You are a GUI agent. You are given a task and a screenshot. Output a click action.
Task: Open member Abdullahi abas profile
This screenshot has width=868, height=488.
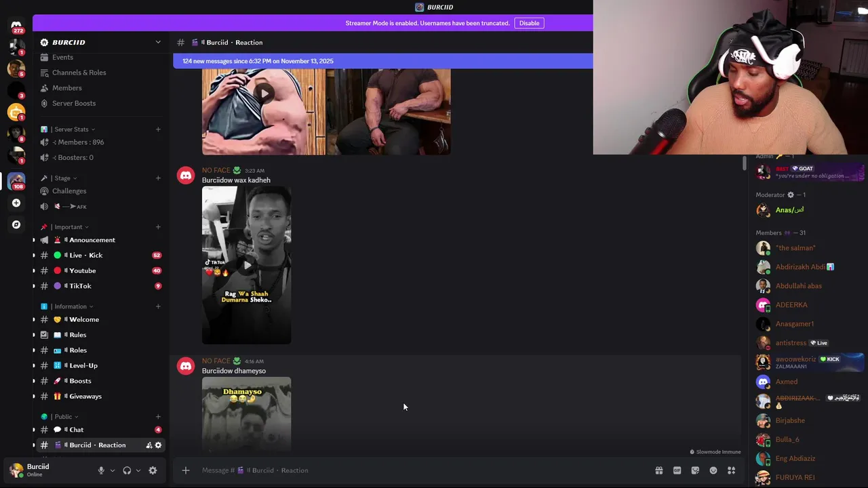(x=808, y=286)
